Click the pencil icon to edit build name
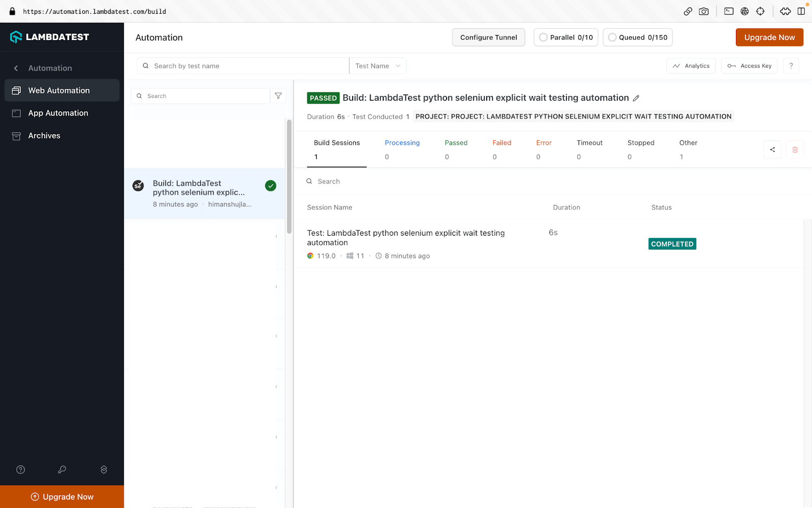The image size is (812, 508). pos(636,98)
